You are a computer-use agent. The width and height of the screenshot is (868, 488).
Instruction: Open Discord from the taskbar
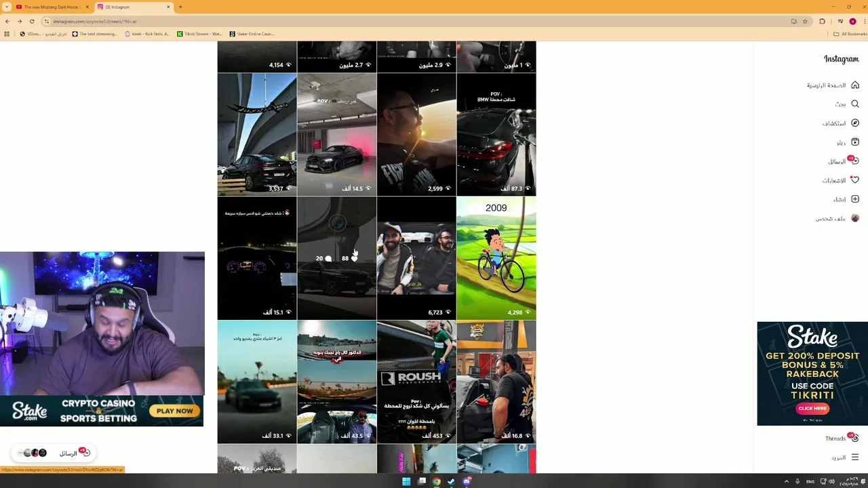tap(467, 481)
